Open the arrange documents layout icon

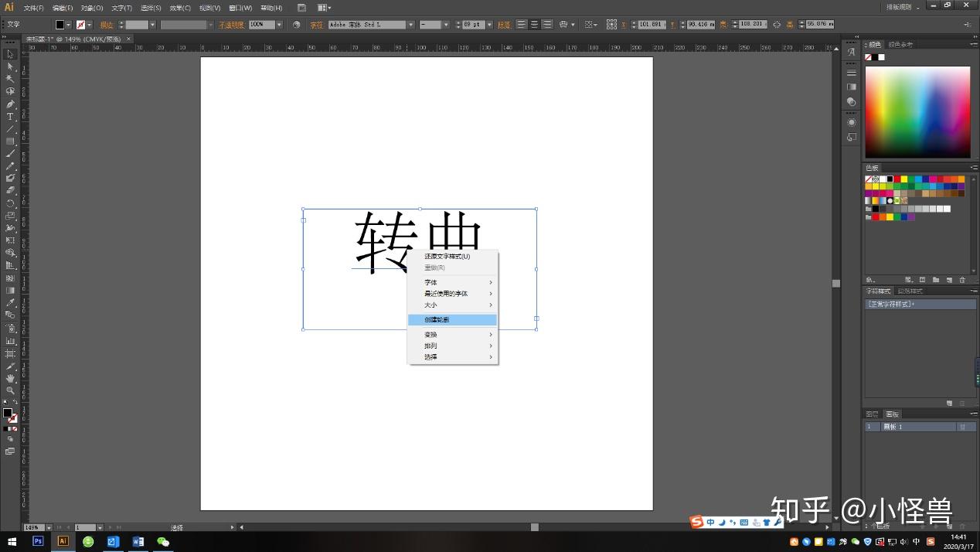(324, 8)
